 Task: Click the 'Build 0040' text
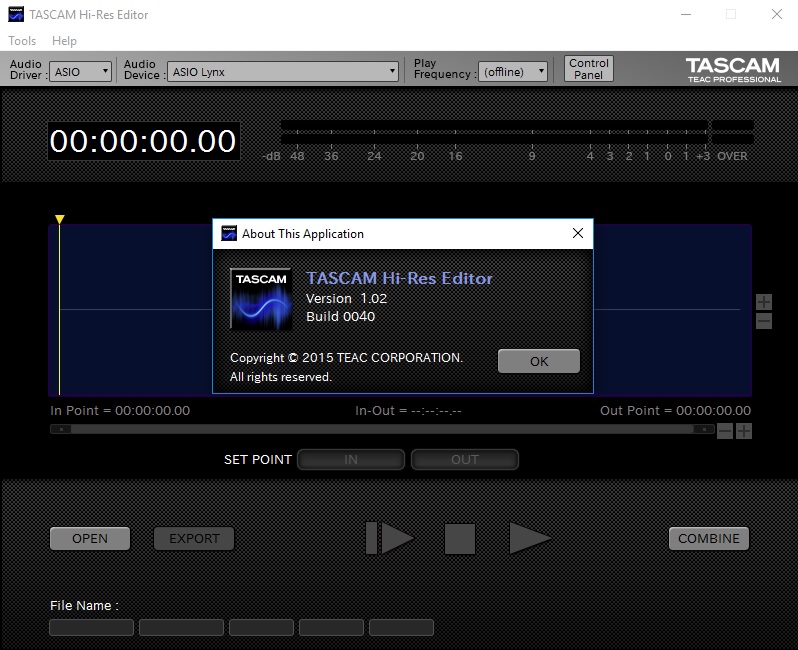[340, 317]
